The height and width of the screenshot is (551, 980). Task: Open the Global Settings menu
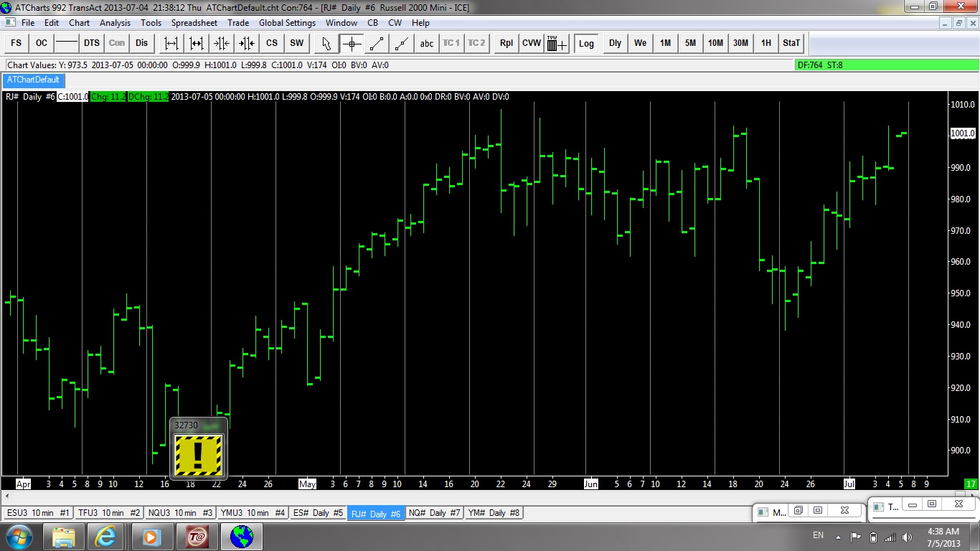click(x=287, y=23)
